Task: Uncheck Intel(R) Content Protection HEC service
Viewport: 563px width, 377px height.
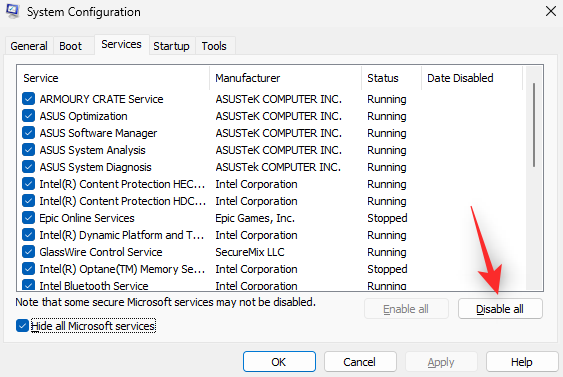Action: click(28, 184)
